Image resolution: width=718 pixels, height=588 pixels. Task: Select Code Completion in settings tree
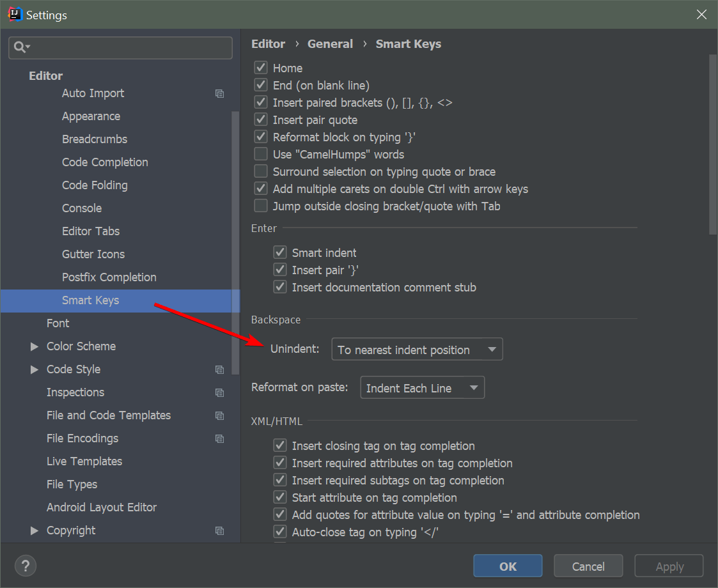105,162
